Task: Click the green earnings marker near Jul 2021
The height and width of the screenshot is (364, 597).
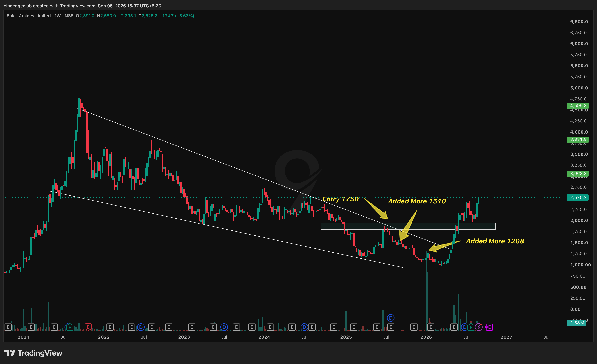Action: 70,327
